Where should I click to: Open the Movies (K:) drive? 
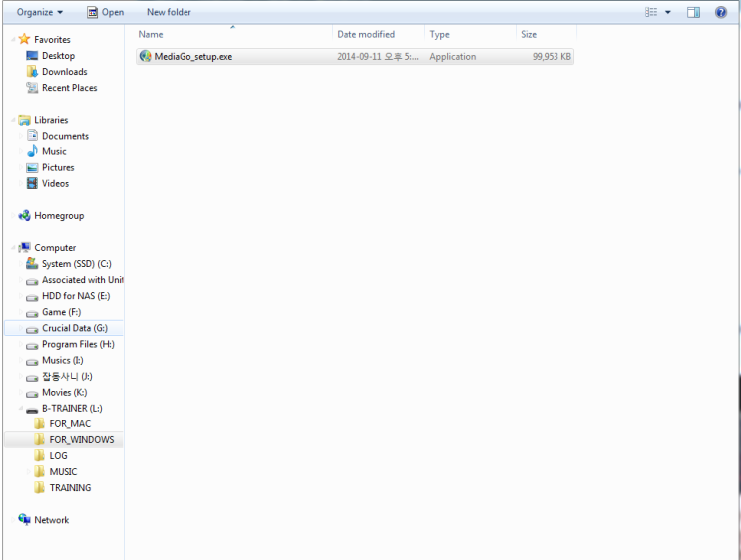point(64,393)
